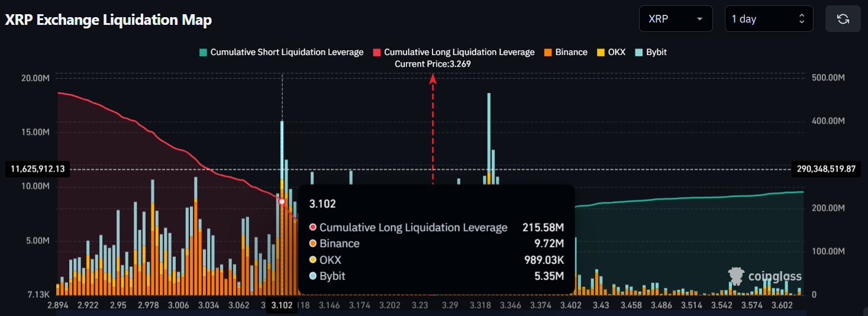868x316 pixels.
Task: Click the 3.486 x-axis label
Action: click(x=661, y=305)
